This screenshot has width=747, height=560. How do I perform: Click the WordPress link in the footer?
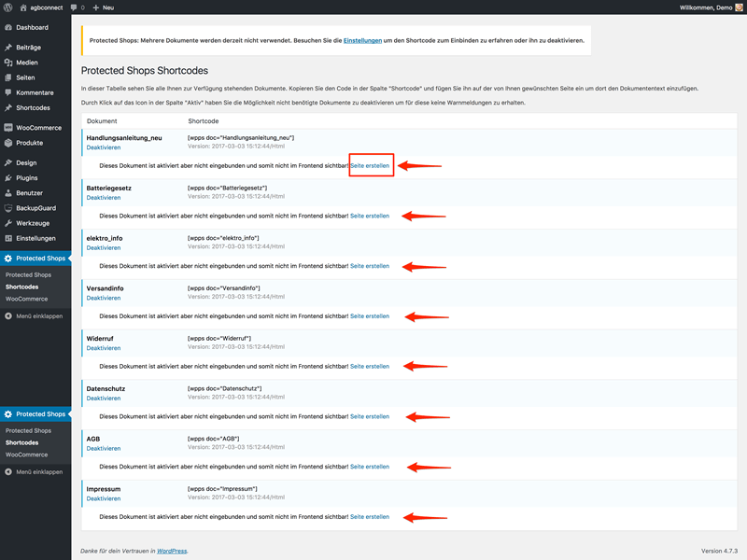(x=172, y=551)
